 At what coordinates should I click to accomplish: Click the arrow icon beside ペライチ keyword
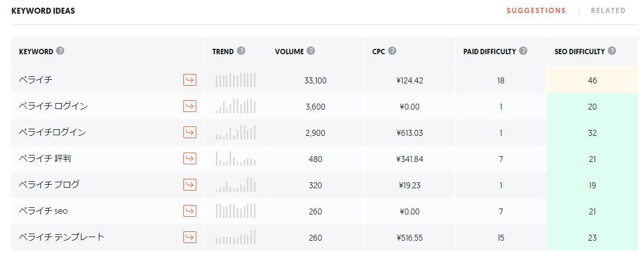pos(190,80)
